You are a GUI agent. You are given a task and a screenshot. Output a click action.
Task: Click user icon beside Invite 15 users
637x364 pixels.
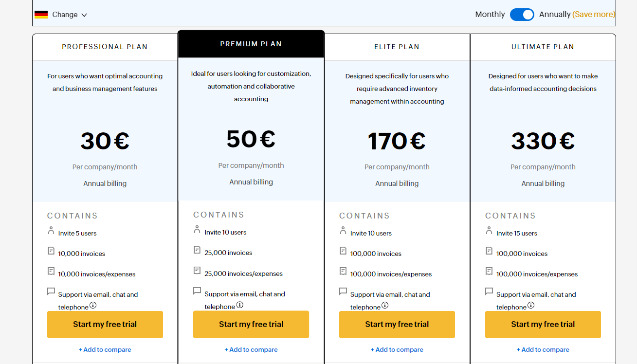489,231
